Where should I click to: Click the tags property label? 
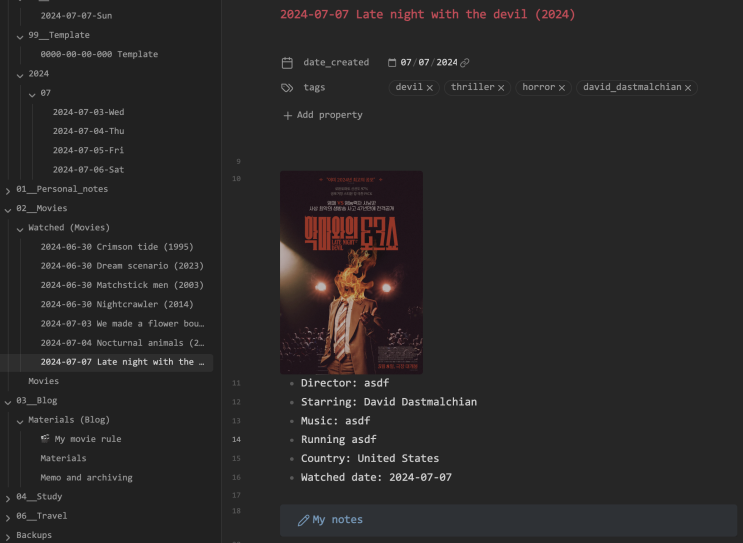(314, 88)
